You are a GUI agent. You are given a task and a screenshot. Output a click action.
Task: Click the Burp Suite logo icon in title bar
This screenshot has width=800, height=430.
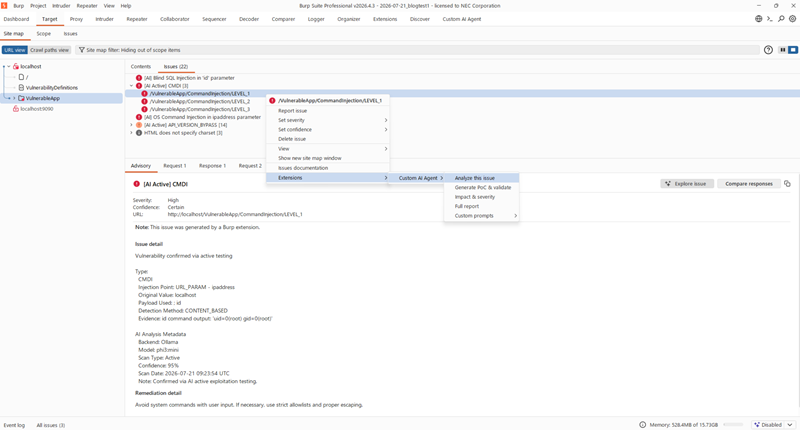pos(4,6)
